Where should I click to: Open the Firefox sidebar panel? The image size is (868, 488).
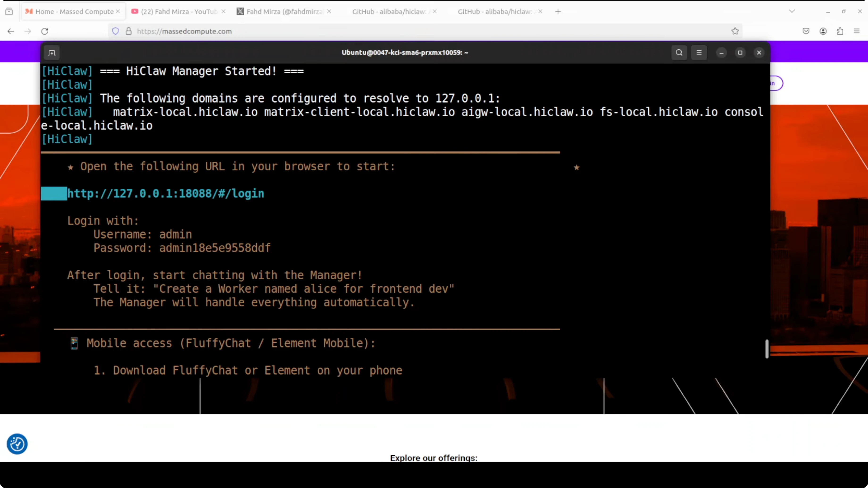point(9,11)
